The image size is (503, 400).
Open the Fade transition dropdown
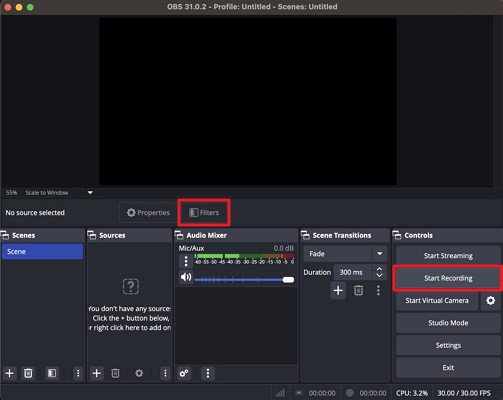pyautogui.click(x=345, y=254)
